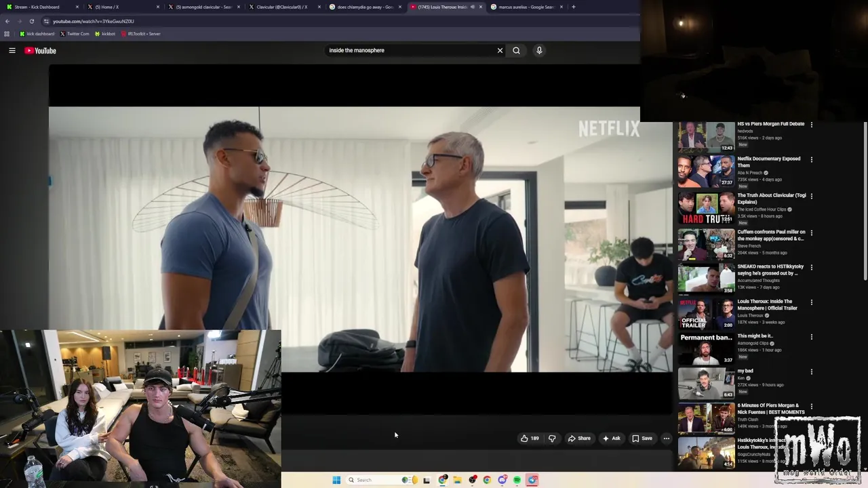The width and height of the screenshot is (868, 488).
Task: Open the kick dashboard bookmark
Action: pos(37,33)
